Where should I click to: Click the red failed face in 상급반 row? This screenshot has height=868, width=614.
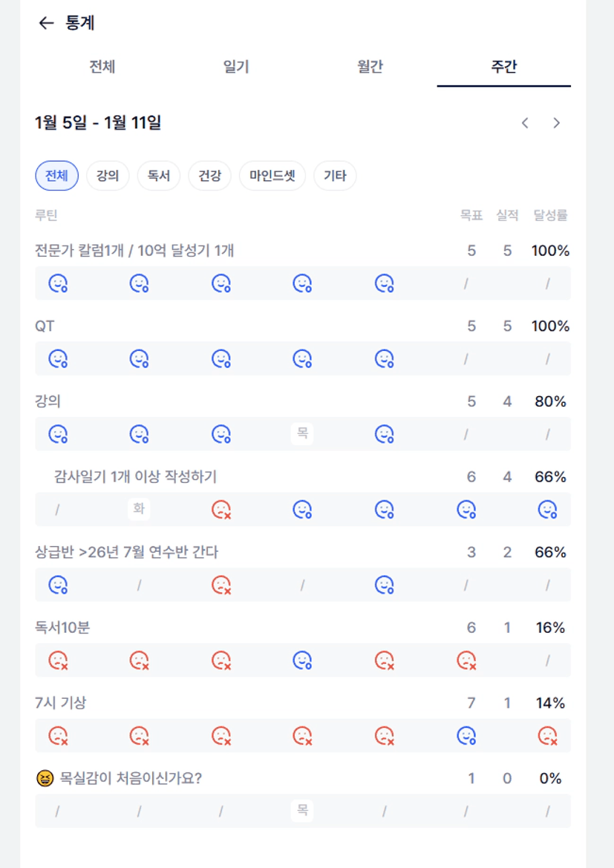pyautogui.click(x=221, y=585)
